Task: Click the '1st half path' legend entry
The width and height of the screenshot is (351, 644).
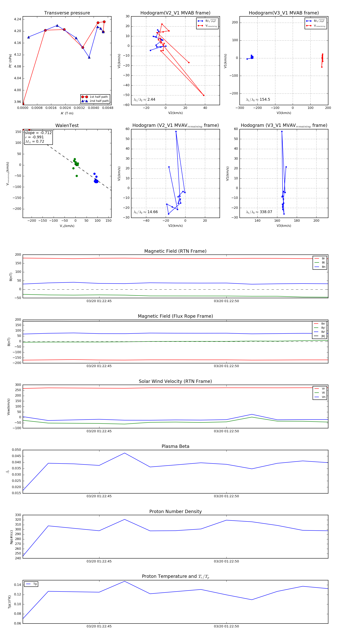Action: (x=95, y=97)
